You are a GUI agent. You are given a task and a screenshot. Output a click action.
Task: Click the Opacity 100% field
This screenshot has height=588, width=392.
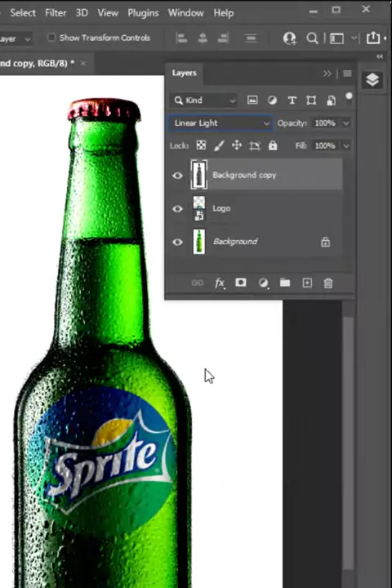click(x=325, y=123)
